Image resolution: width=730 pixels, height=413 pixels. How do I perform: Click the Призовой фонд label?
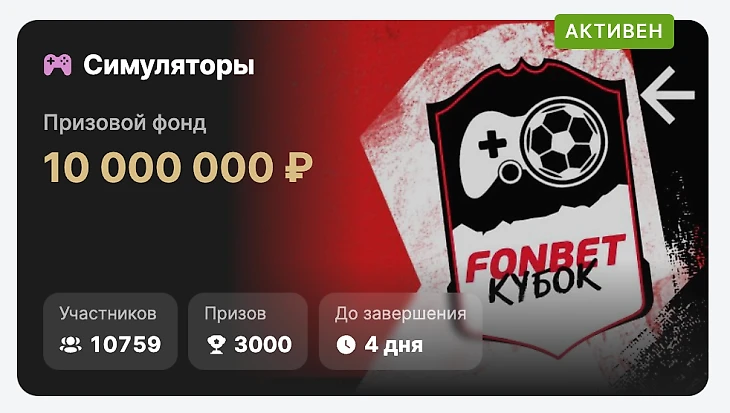125,123
